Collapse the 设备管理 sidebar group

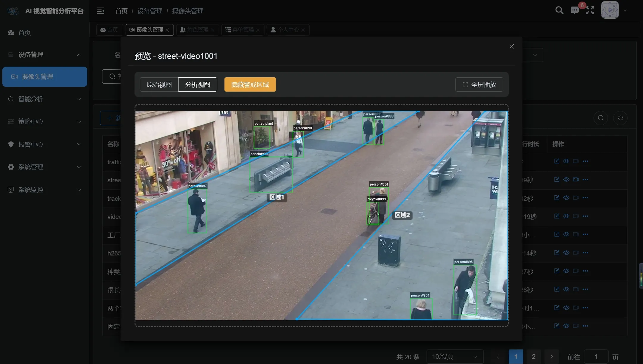coord(45,55)
